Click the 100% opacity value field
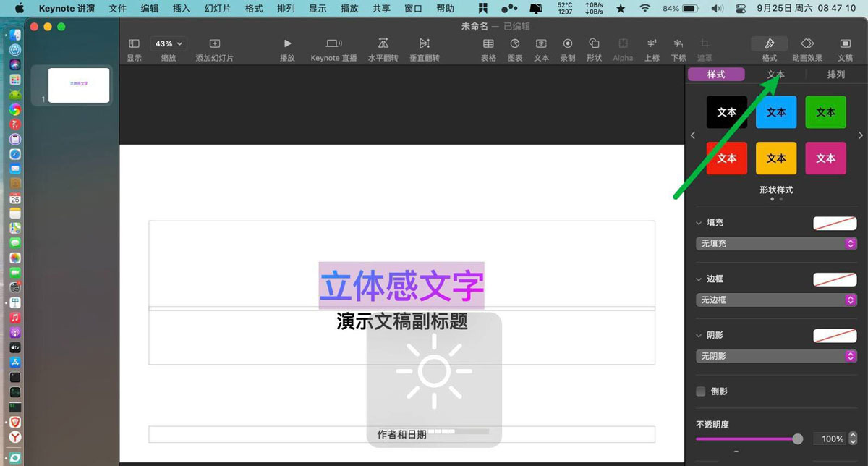 [829, 439]
